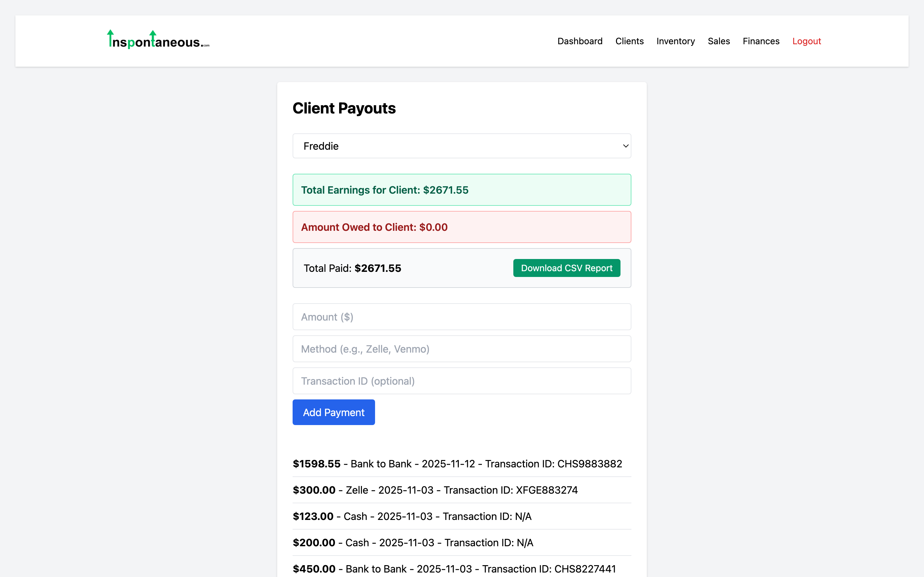924x577 pixels.
Task: Switch to the Sales section
Action: tap(718, 41)
